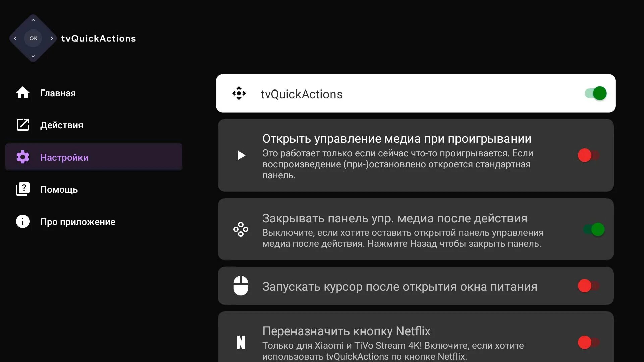This screenshot has width=644, height=362.
Task: Click the Настройки gear icon
Action: pyautogui.click(x=23, y=157)
